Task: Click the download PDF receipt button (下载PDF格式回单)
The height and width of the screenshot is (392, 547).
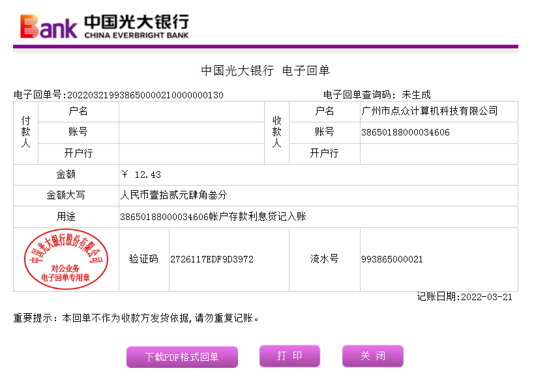Action: 182,357
